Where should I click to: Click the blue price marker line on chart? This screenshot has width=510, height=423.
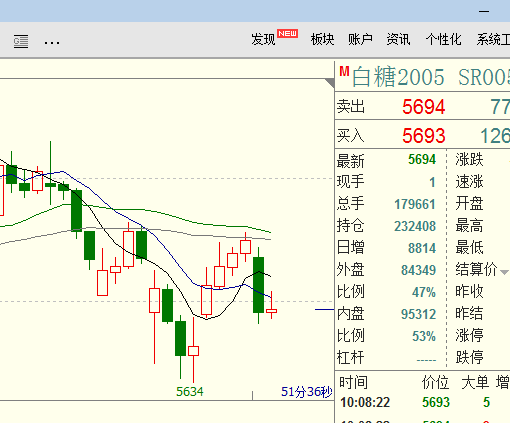coord(324,310)
